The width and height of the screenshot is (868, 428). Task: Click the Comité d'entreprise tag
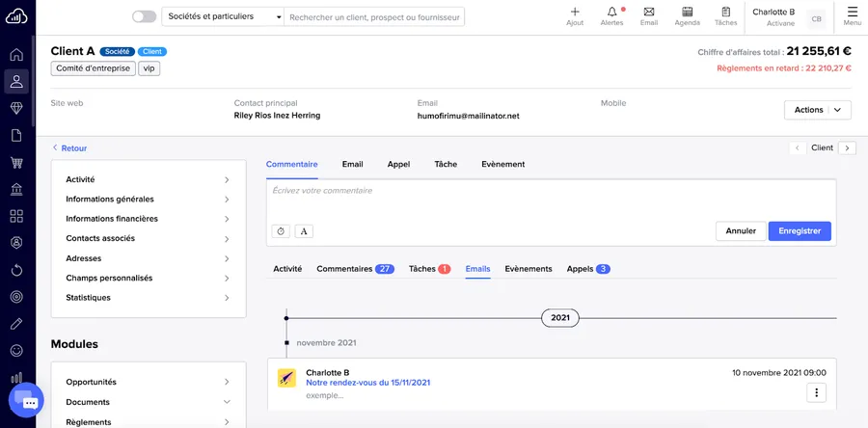(93, 68)
